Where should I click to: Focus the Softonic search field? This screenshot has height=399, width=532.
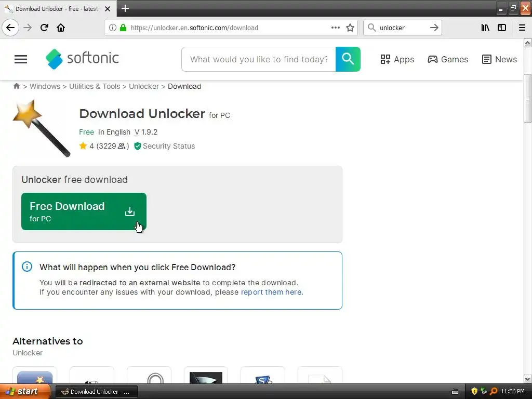click(259, 59)
